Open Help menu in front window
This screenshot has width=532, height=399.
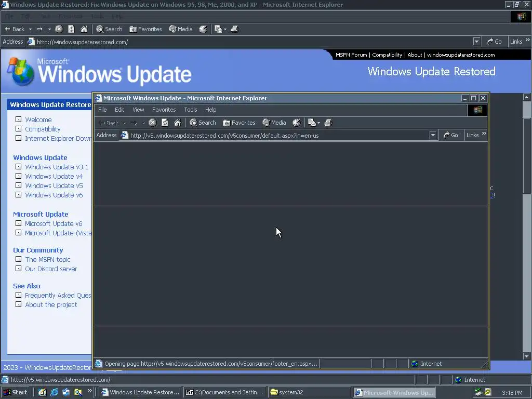coord(211,110)
